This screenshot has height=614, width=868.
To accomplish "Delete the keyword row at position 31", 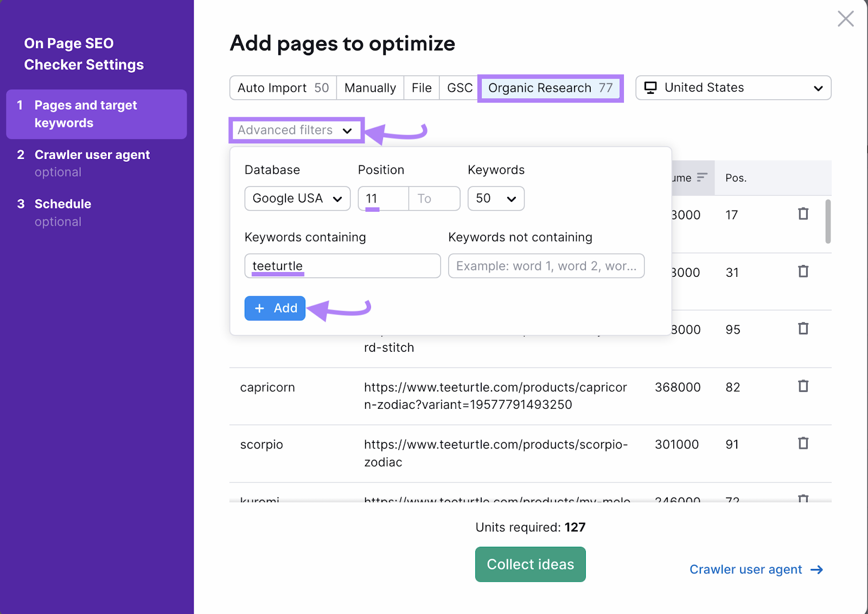I will coord(803,271).
